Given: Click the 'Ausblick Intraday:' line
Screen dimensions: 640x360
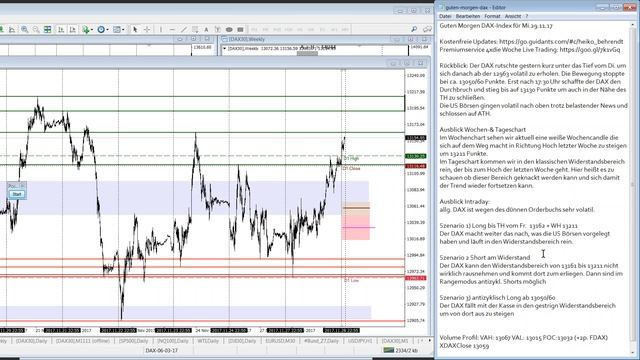Looking at the screenshot, I should tap(464, 202).
